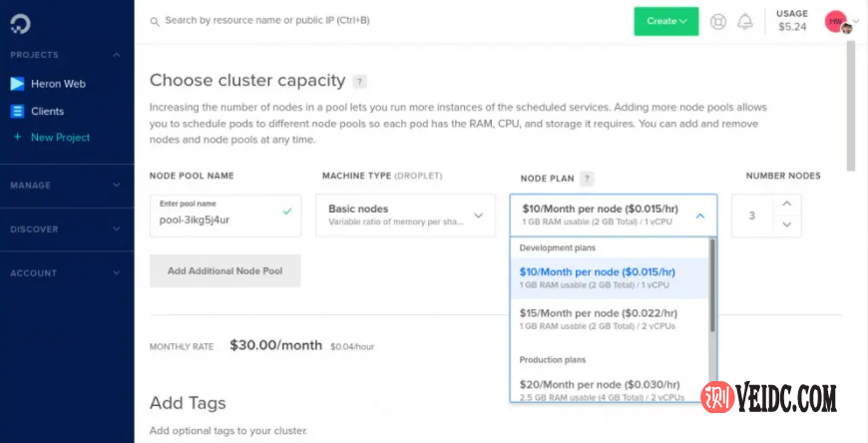Open the Clients project
The height and width of the screenshot is (443, 868).
click(47, 111)
